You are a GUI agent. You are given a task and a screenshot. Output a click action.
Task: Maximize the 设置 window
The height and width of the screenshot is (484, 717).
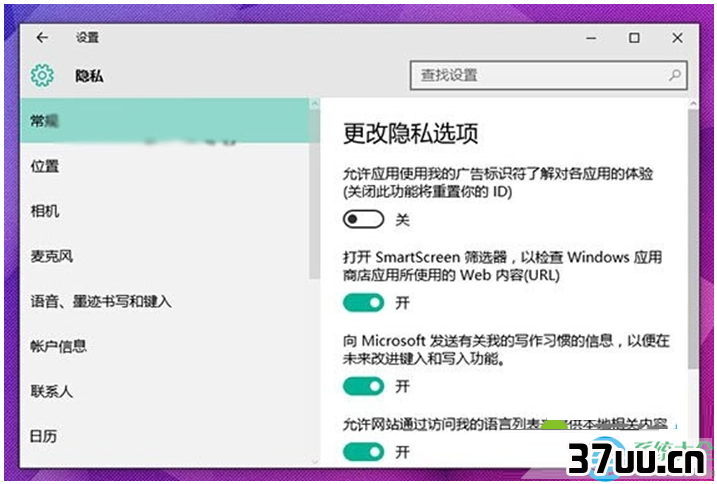coord(634,38)
